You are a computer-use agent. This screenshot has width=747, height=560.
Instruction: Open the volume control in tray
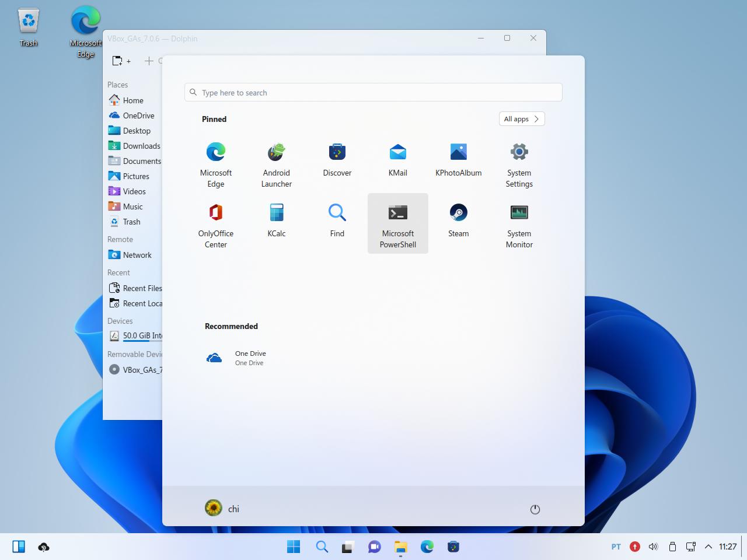tap(654, 547)
